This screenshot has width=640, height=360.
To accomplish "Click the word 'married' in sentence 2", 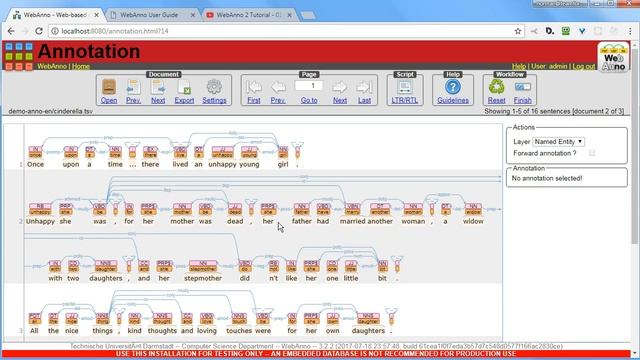I will pyautogui.click(x=352, y=221).
